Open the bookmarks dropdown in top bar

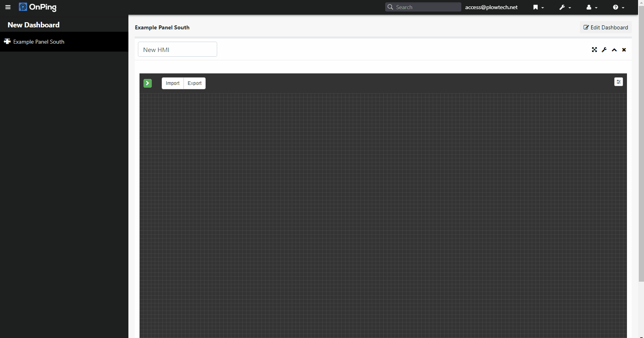click(538, 7)
